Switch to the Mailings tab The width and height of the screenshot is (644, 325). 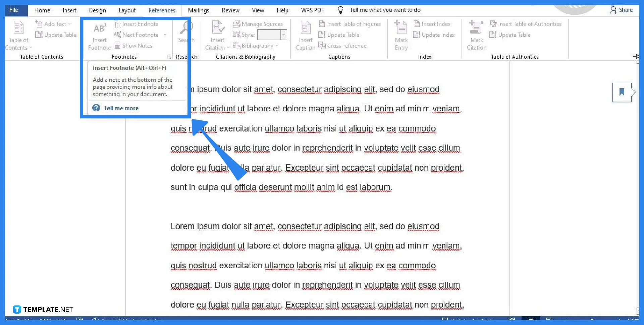[198, 10]
